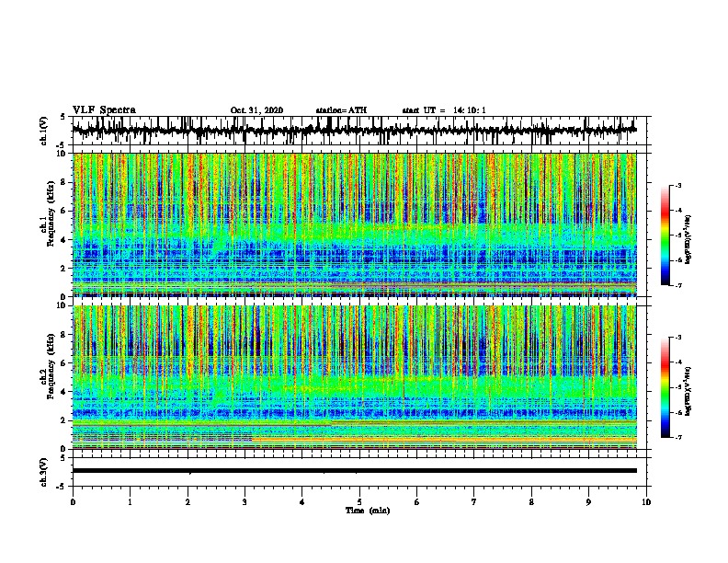This screenshot has height=563, width=728.
Task: Click the "ch.2 Frequency (kHz)" axis label
Action: [x=48, y=366]
